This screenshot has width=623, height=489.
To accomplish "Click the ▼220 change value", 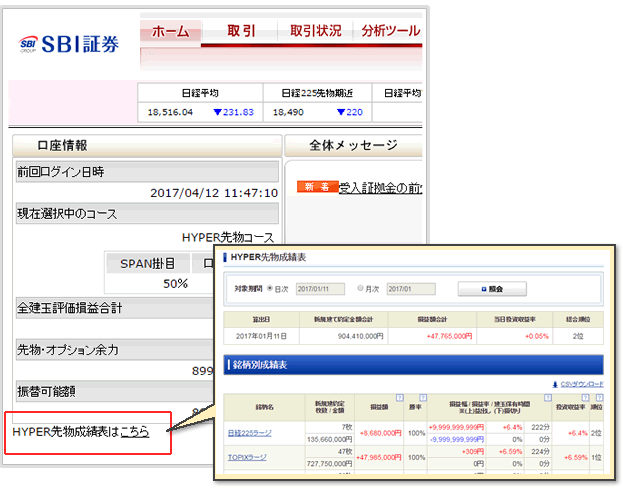I will [350, 112].
